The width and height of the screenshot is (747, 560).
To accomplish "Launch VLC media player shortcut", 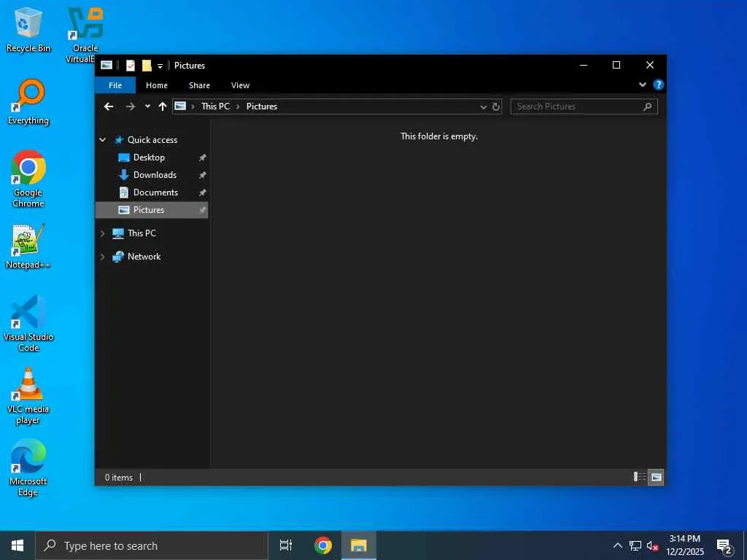I will point(28,396).
